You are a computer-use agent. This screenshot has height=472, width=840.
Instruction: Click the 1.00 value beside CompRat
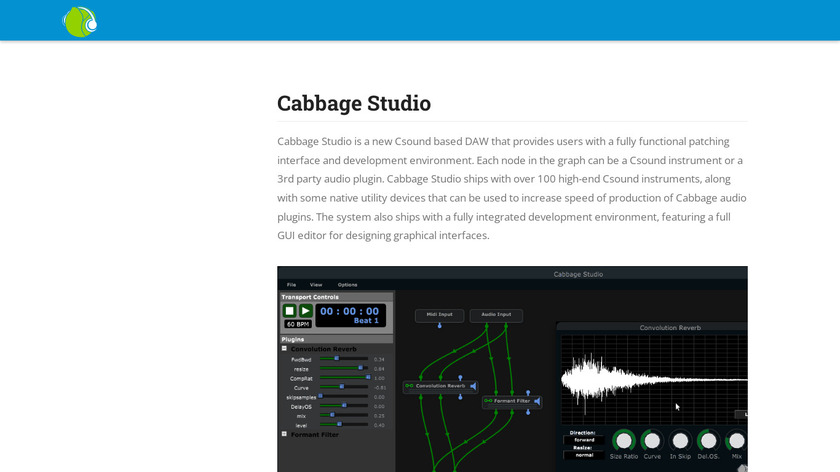379,378
